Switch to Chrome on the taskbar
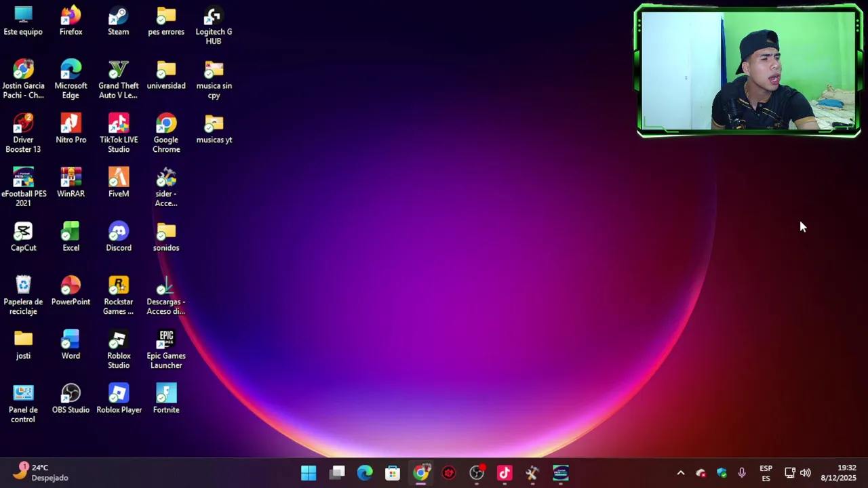 point(421,472)
